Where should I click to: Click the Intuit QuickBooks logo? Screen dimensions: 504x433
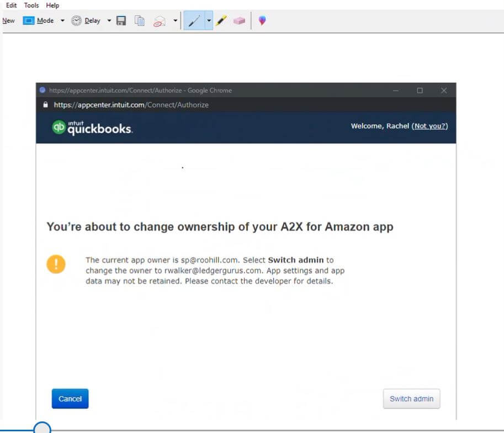[92, 128]
